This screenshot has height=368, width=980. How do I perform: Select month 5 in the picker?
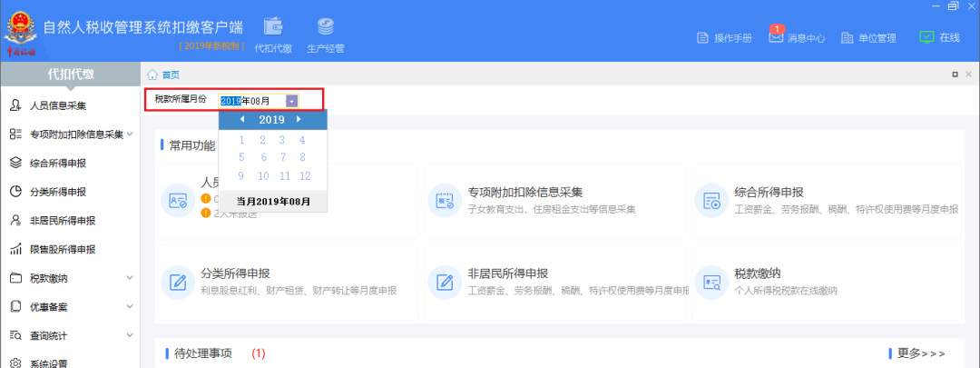(x=242, y=157)
